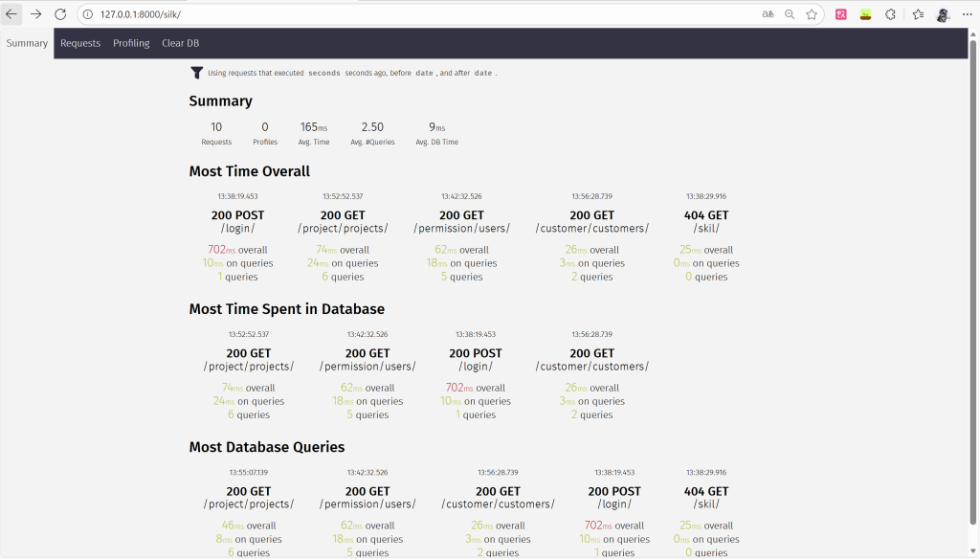This screenshot has width=980, height=559.
Task: Open the favorites list icon
Action: [x=918, y=14]
